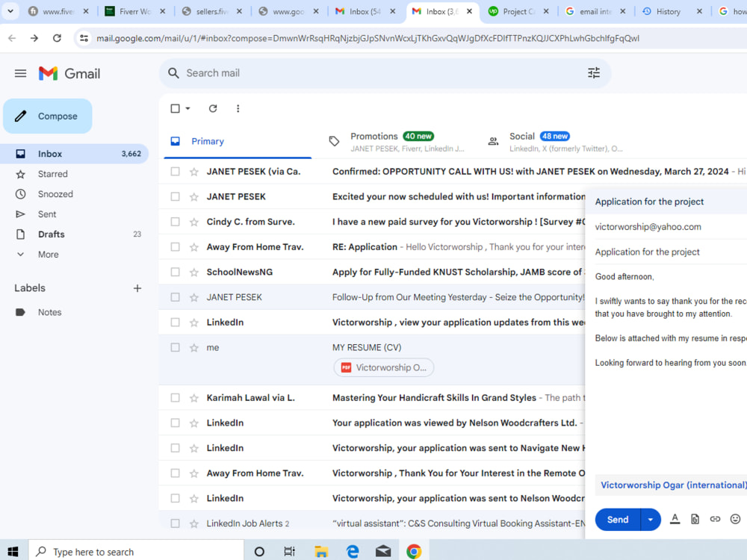This screenshot has height=560, width=747.
Task: Reload the browser page
Action: 58,38
